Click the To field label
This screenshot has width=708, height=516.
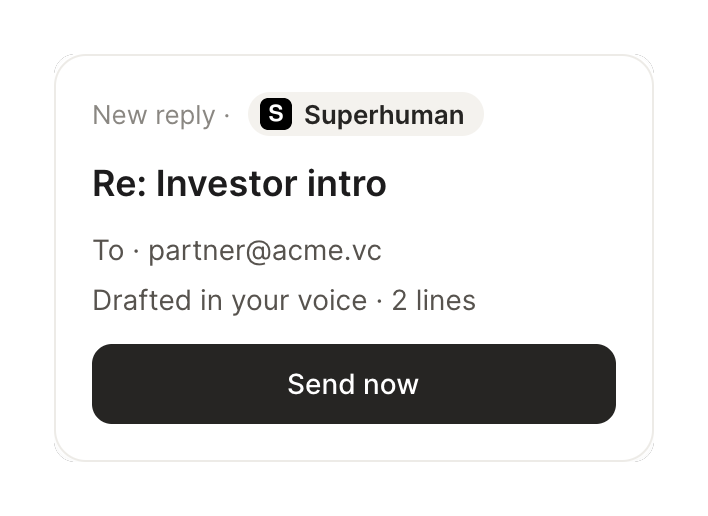point(108,250)
